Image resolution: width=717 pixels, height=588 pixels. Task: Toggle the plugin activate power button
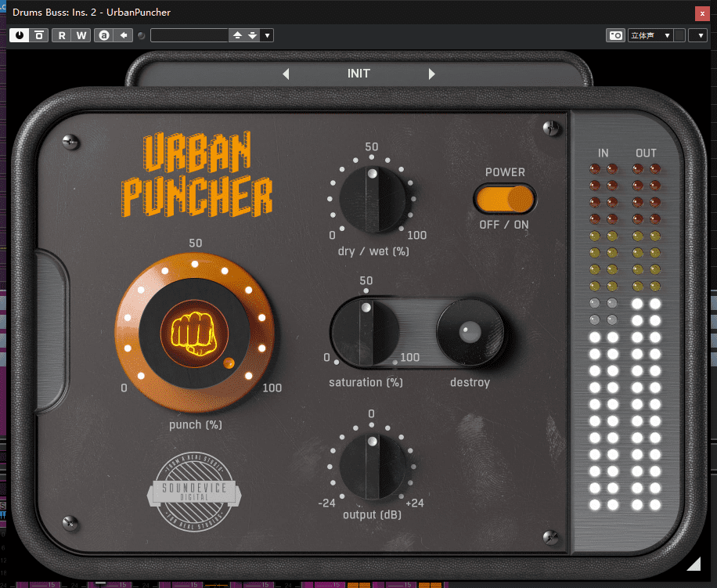pos(20,35)
